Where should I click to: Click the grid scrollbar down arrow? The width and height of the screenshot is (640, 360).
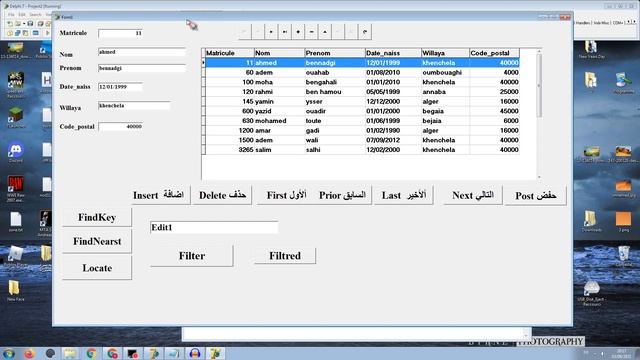click(539, 177)
